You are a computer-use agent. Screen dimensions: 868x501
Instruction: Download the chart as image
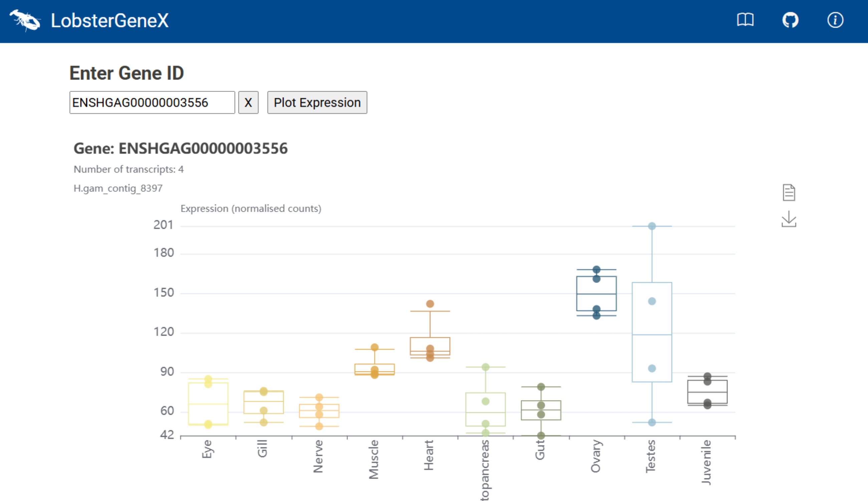pyautogui.click(x=789, y=219)
